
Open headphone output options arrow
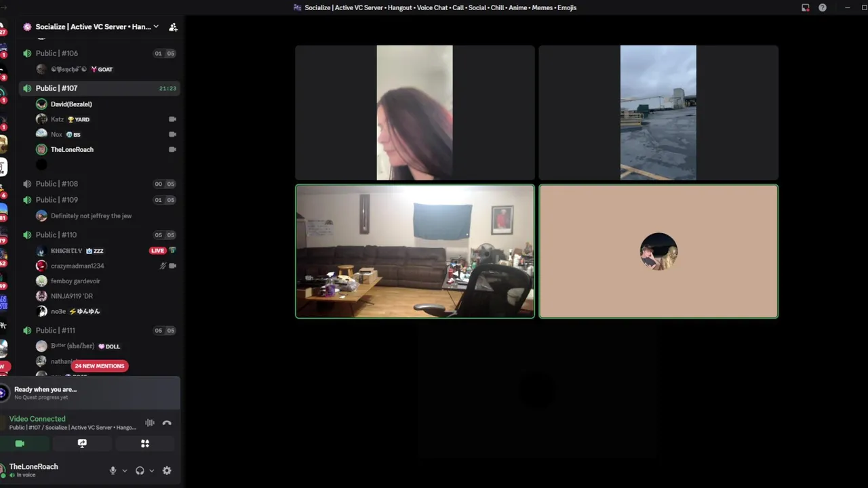click(151, 470)
